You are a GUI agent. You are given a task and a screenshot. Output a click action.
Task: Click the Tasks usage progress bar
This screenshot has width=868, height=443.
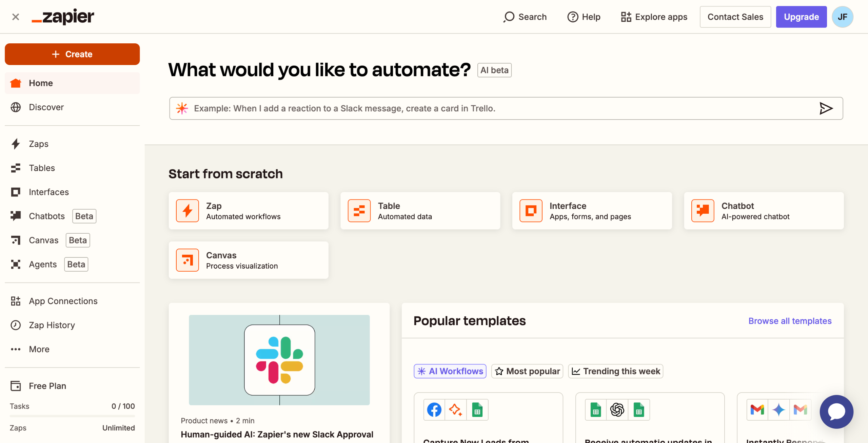click(72, 416)
